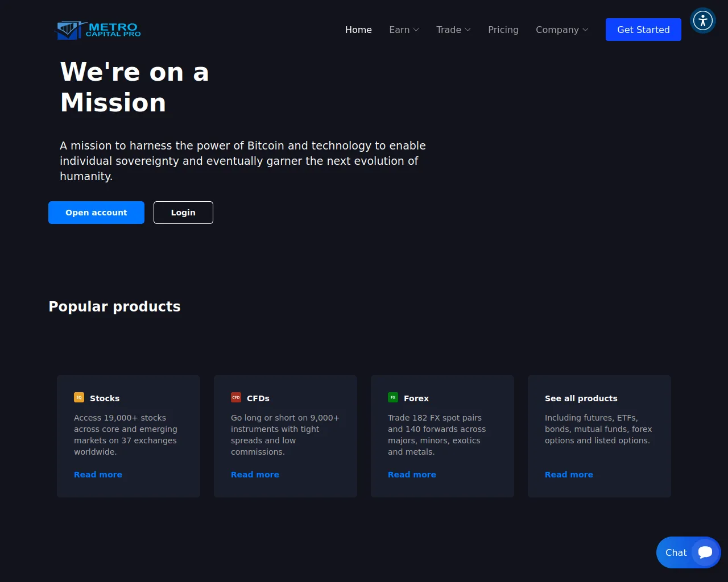The image size is (728, 582).
Task: Open the accessibility options icon
Action: pos(703,21)
